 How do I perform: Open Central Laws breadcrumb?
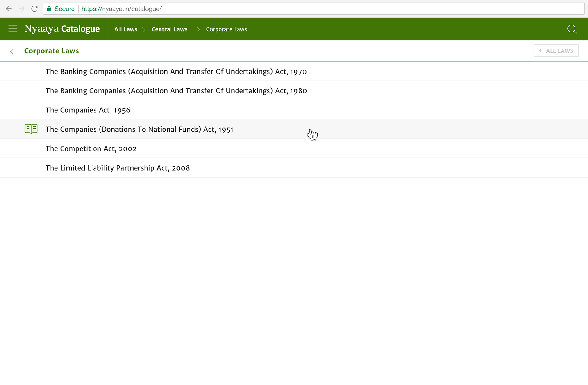[169, 29]
